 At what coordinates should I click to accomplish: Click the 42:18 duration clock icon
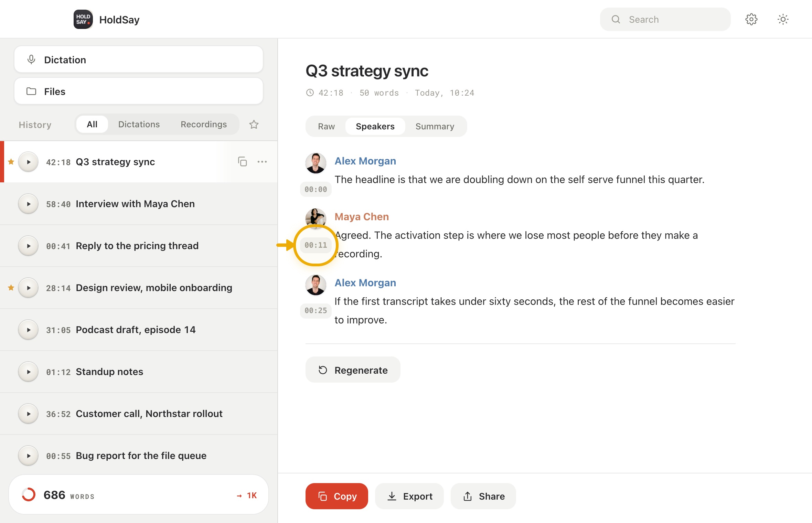tap(310, 93)
